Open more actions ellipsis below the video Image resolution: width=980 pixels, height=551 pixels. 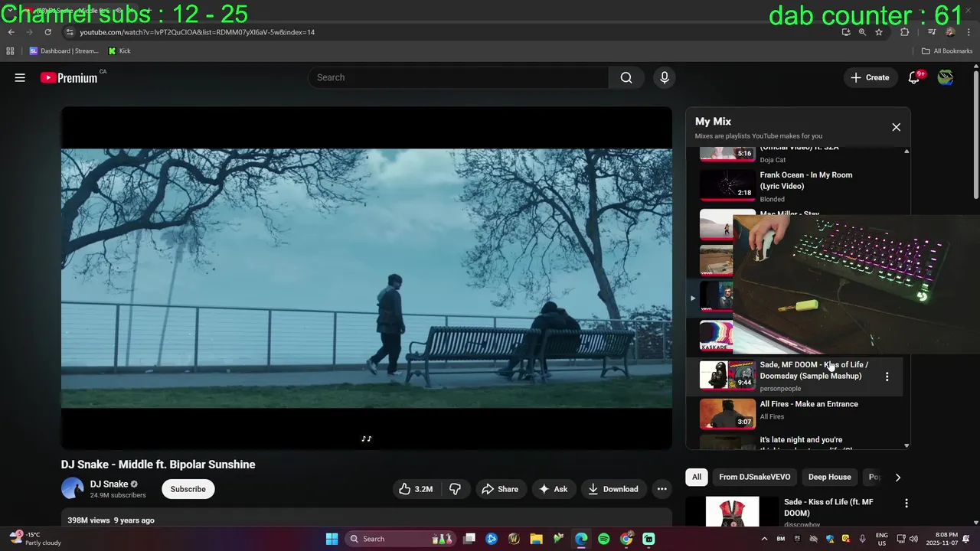pyautogui.click(x=661, y=489)
